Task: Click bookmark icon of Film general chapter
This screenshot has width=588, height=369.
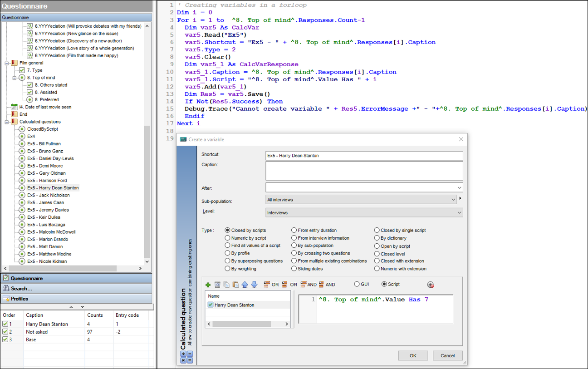Action: pos(14,63)
